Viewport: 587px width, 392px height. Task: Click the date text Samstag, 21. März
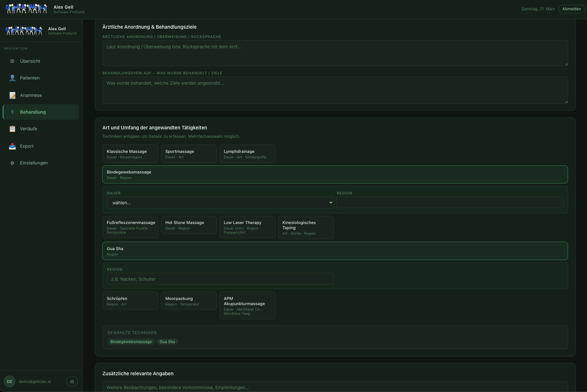538,9
